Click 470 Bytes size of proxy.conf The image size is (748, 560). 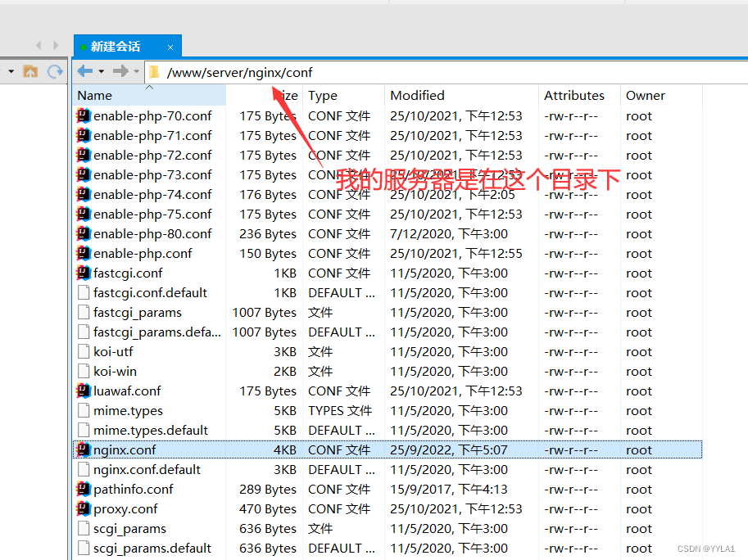pos(268,509)
